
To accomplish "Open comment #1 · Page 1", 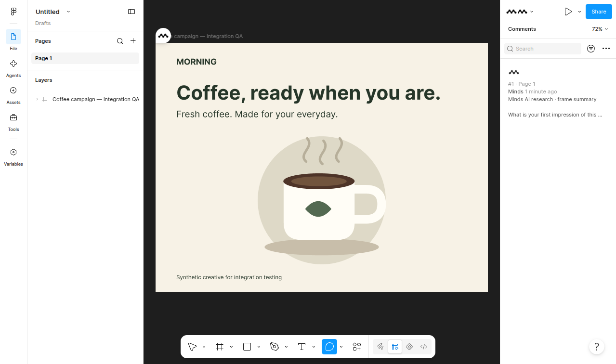I will [x=522, y=84].
